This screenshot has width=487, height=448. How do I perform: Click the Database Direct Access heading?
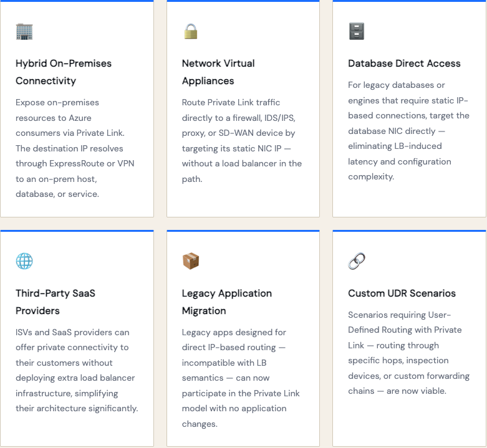coord(404,64)
